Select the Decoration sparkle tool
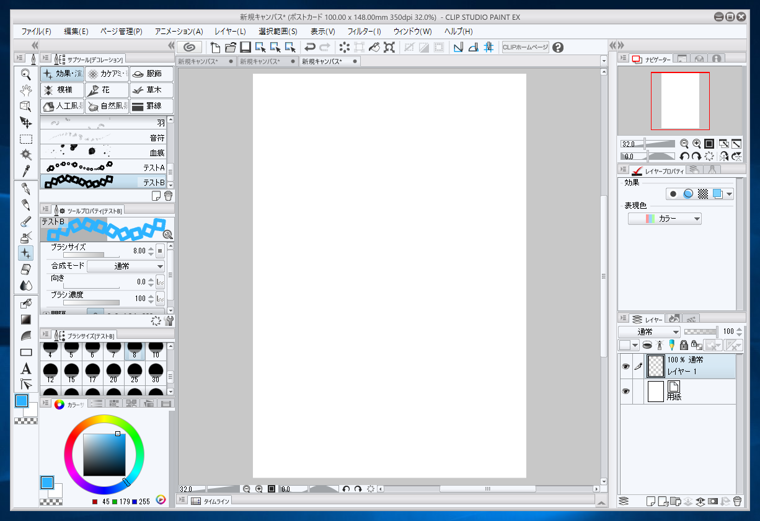The height and width of the screenshot is (521, 760). point(26,253)
